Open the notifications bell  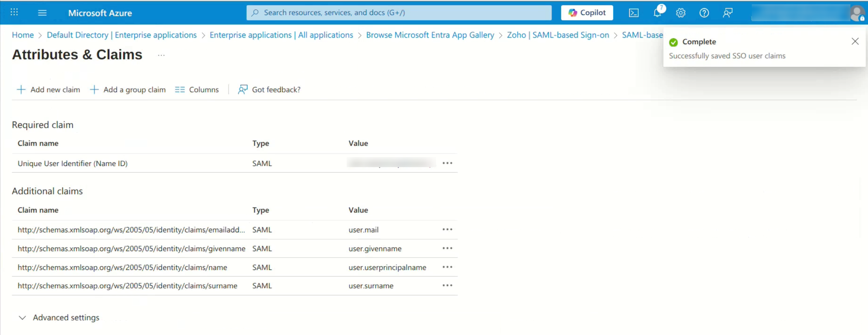(x=657, y=13)
